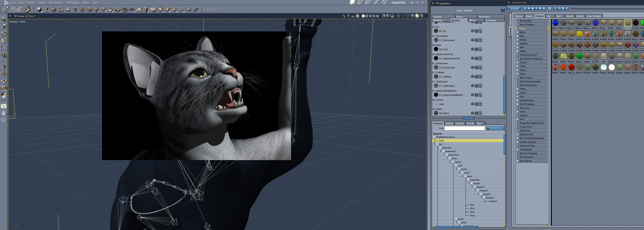Expand the DAZ shader category

pyautogui.click(x=518, y=119)
